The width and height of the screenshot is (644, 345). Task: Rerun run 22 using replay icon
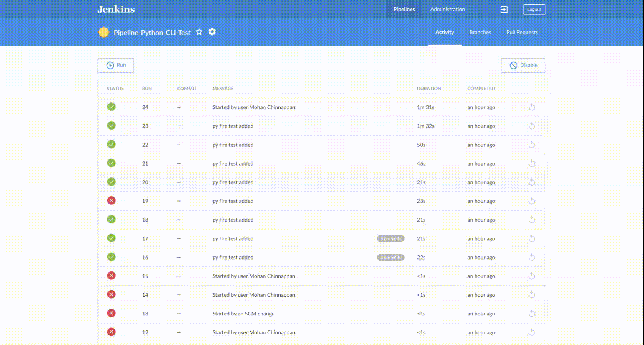532,145
